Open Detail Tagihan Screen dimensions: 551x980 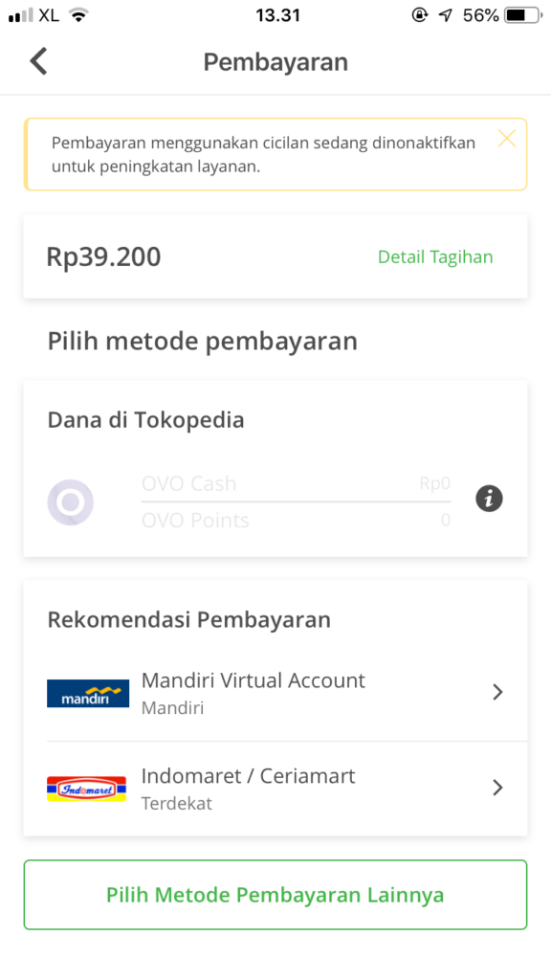point(435,256)
